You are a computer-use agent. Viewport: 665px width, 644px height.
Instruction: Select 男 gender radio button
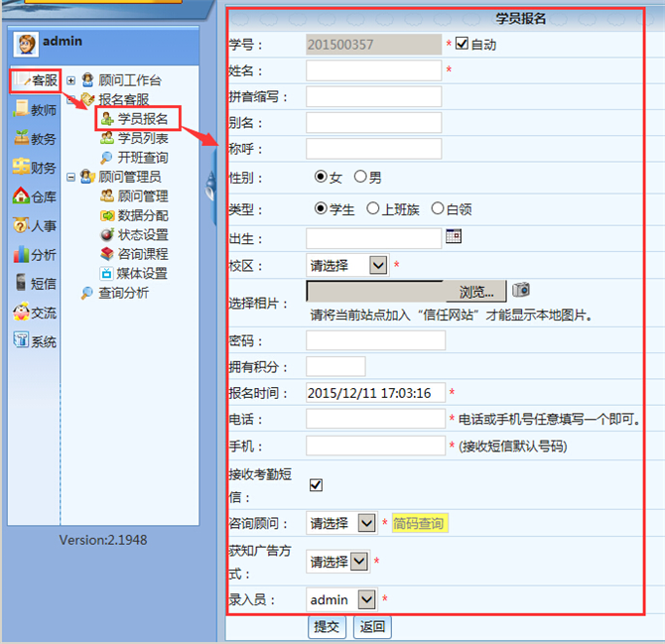(360, 177)
